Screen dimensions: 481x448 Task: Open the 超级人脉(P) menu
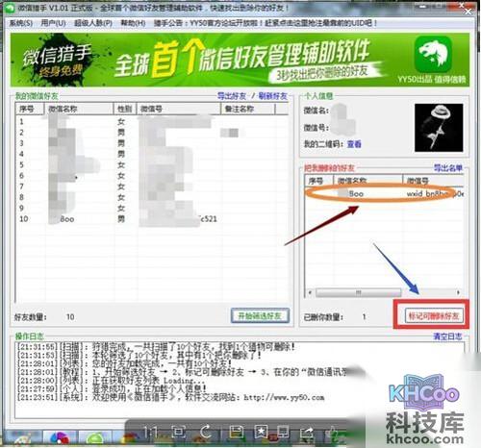click(x=93, y=23)
